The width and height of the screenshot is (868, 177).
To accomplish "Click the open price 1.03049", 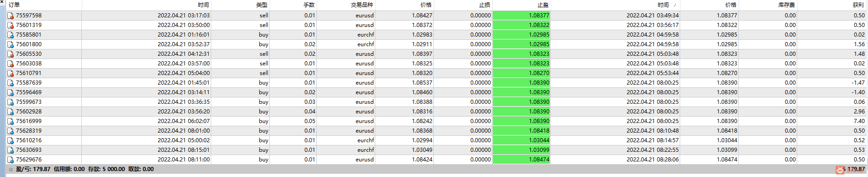I will 422,150.
